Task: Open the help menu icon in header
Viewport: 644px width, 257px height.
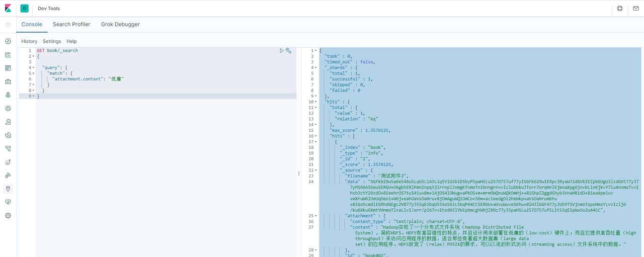Action: pos(620,9)
